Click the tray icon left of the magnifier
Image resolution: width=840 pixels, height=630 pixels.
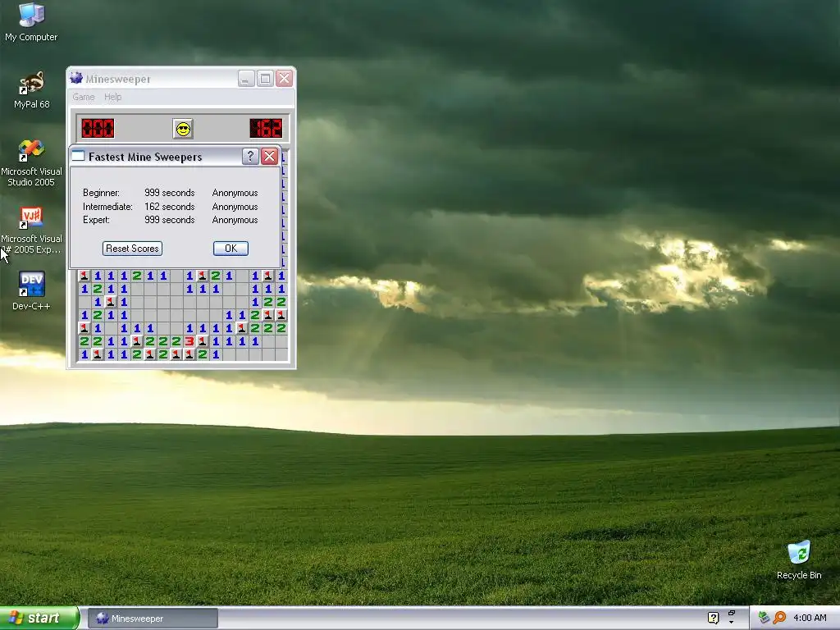tap(764, 618)
